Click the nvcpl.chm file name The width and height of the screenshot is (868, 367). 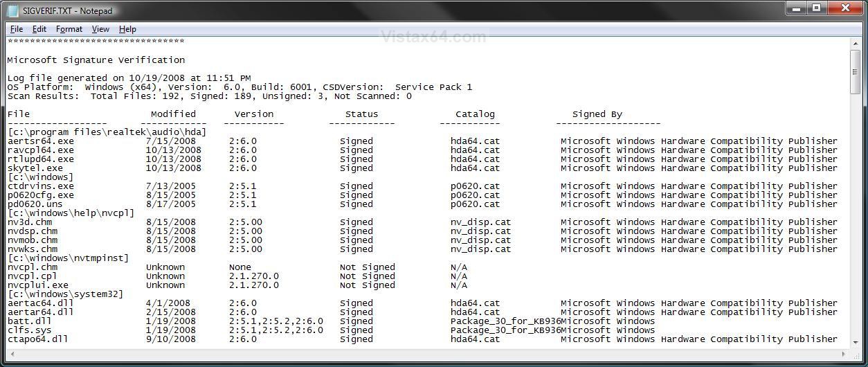(x=32, y=267)
